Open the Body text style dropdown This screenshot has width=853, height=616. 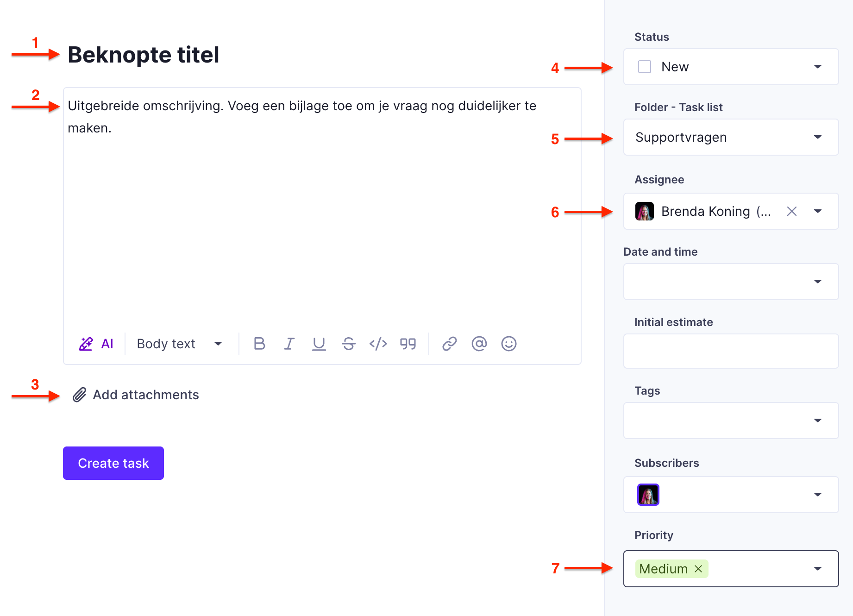pos(179,344)
